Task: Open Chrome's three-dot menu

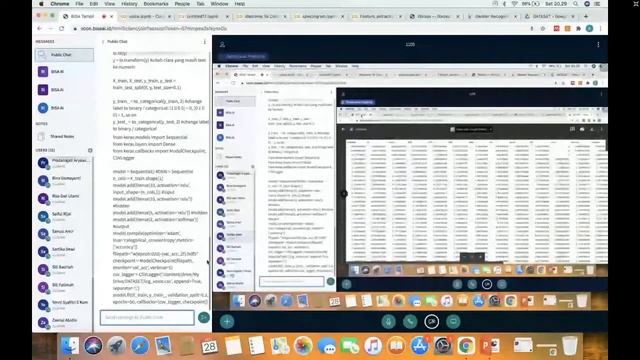Action: click(600, 29)
